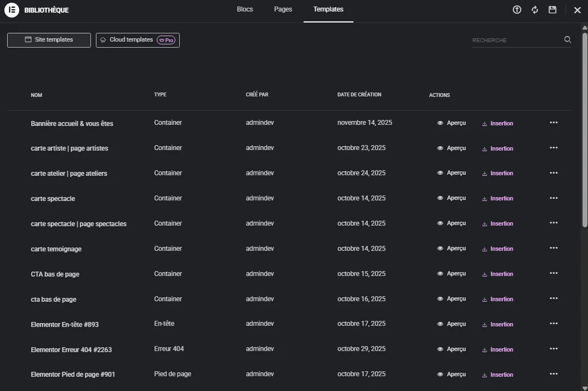
Task: Open the search by clicking the magnifier icon
Action: point(567,39)
